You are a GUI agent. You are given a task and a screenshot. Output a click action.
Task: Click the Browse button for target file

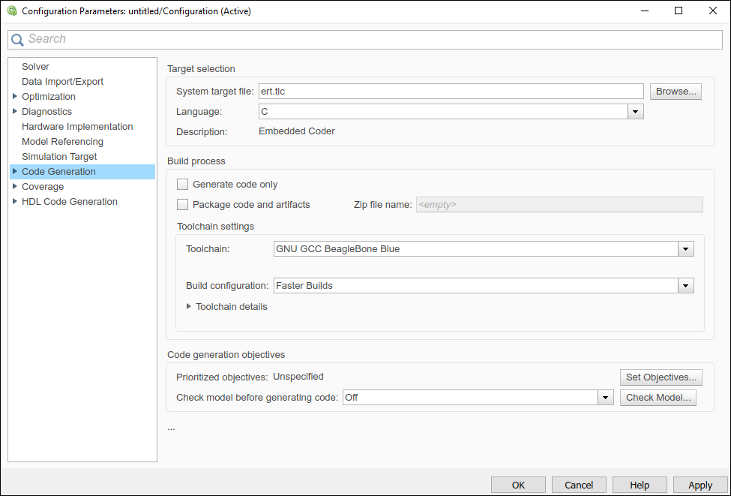click(676, 91)
